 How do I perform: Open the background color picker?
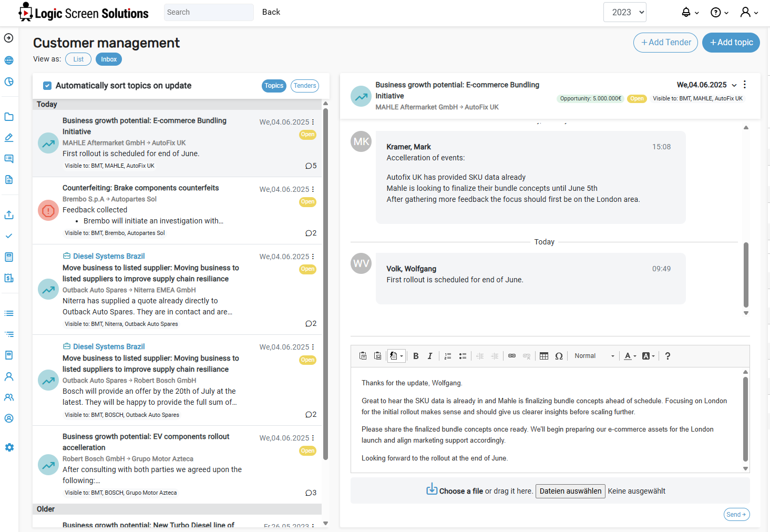[x=649, y=356]
